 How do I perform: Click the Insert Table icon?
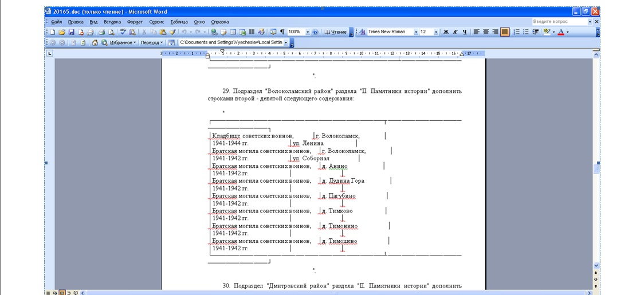point(233,32)
